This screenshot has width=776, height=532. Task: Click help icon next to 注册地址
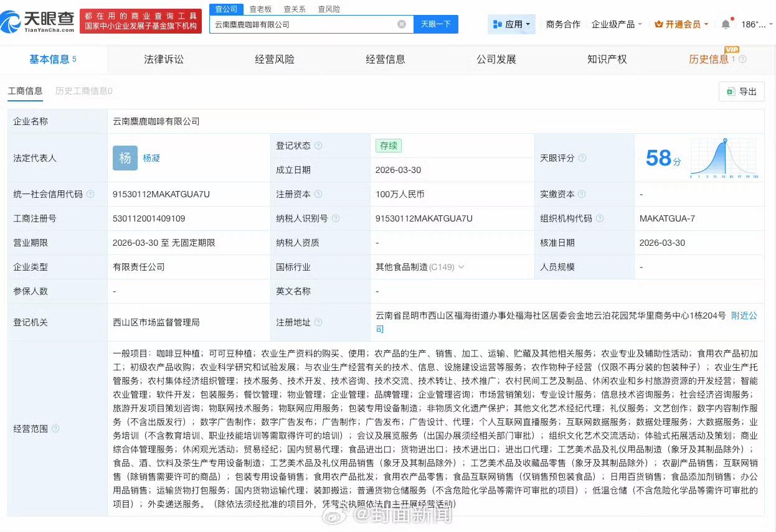coord(318,322)
